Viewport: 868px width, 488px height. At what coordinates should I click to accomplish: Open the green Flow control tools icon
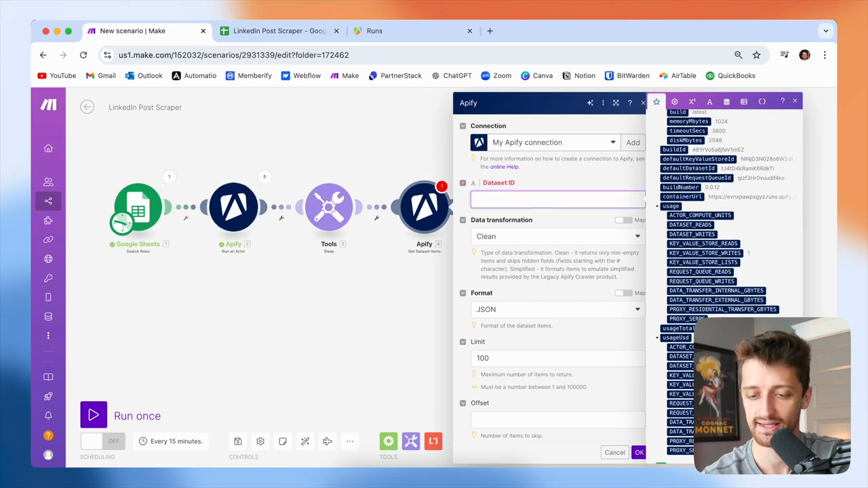click(x=389, y=441)
